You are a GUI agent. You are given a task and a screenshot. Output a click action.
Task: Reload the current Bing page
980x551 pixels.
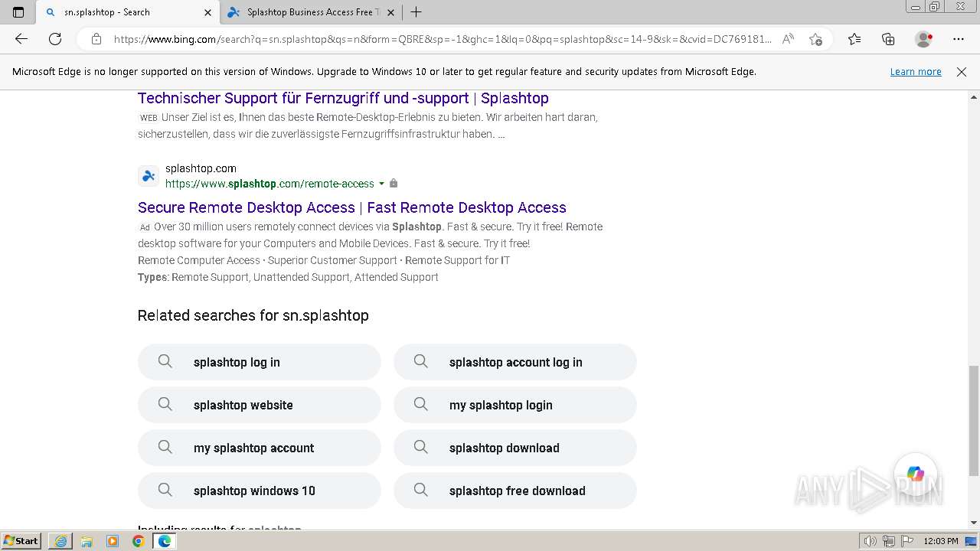55,39
